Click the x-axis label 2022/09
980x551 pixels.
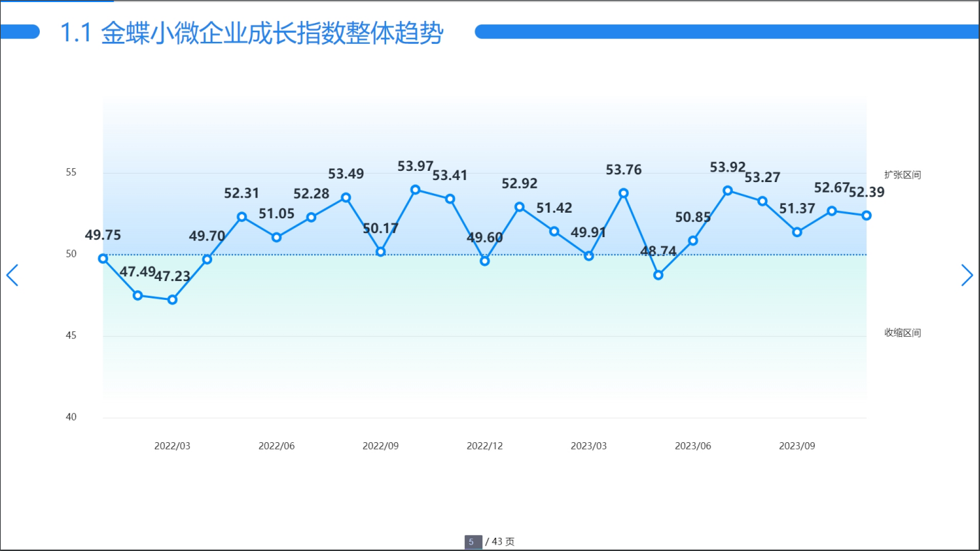tap(380, 446)
